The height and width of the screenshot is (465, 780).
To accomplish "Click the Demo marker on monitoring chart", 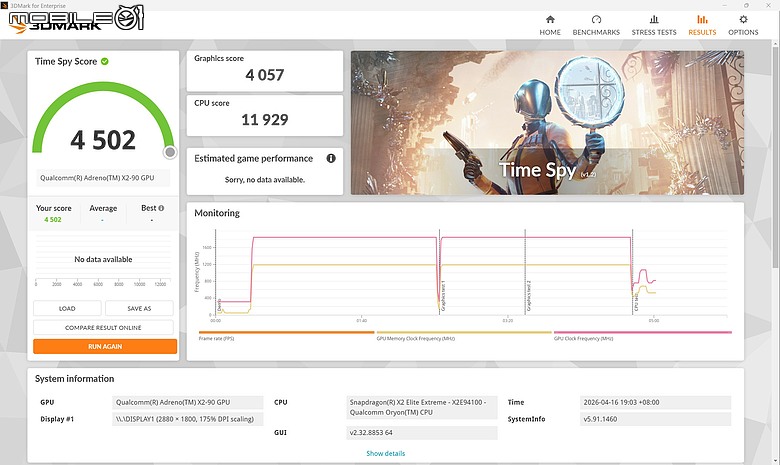I will (219, 305).
